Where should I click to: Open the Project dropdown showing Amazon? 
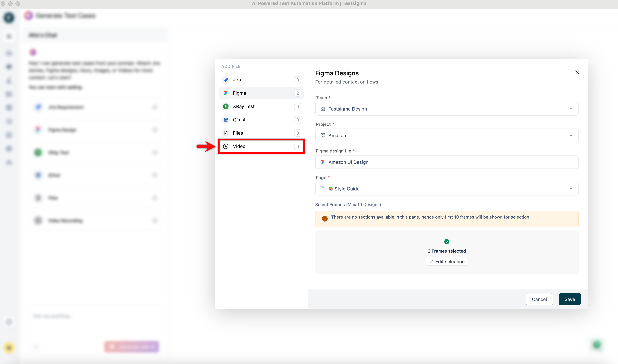[446, 135]
